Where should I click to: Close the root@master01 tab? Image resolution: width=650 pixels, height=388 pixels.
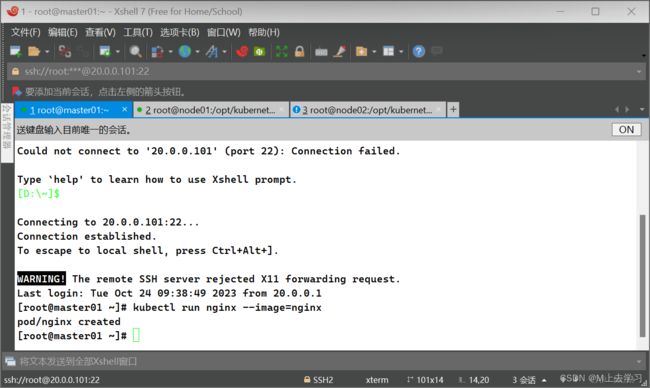(125, 109)
